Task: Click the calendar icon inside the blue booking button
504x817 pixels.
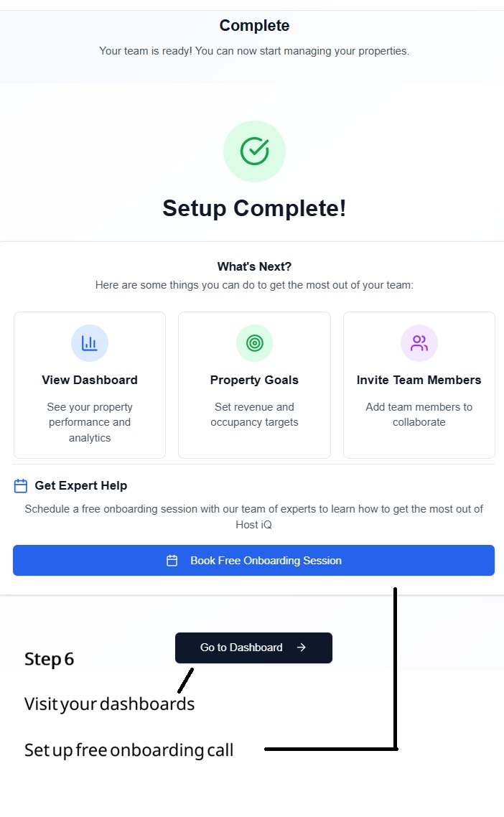Action: 172,560
